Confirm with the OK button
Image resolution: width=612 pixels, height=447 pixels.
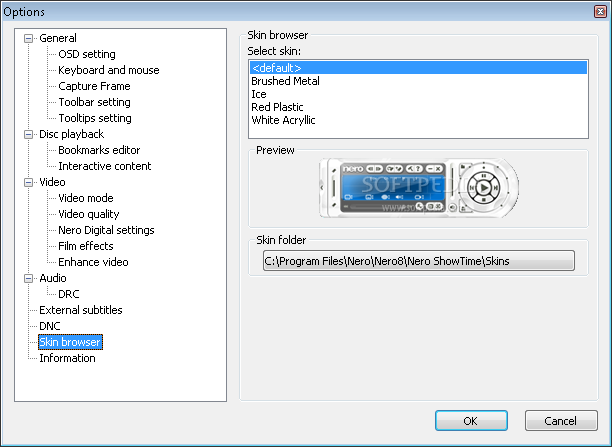[471, 421]
